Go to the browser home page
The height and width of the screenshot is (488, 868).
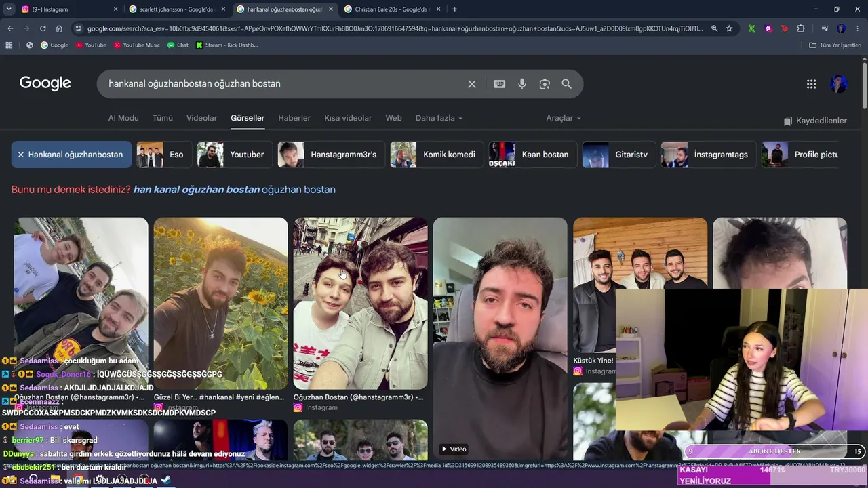59,28
